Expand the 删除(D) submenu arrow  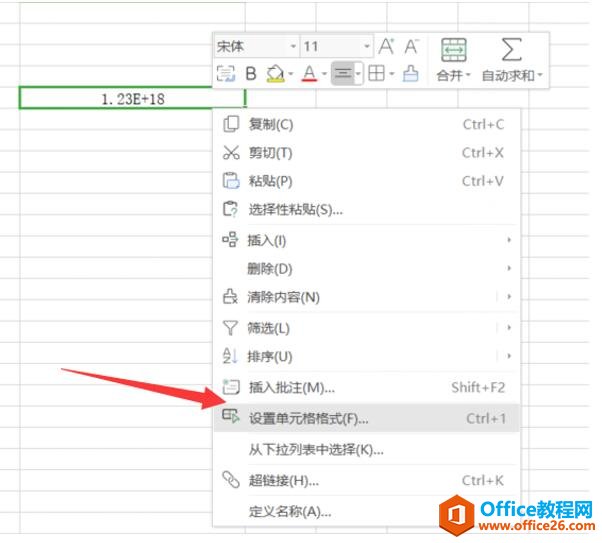click(x=509, y=268)
